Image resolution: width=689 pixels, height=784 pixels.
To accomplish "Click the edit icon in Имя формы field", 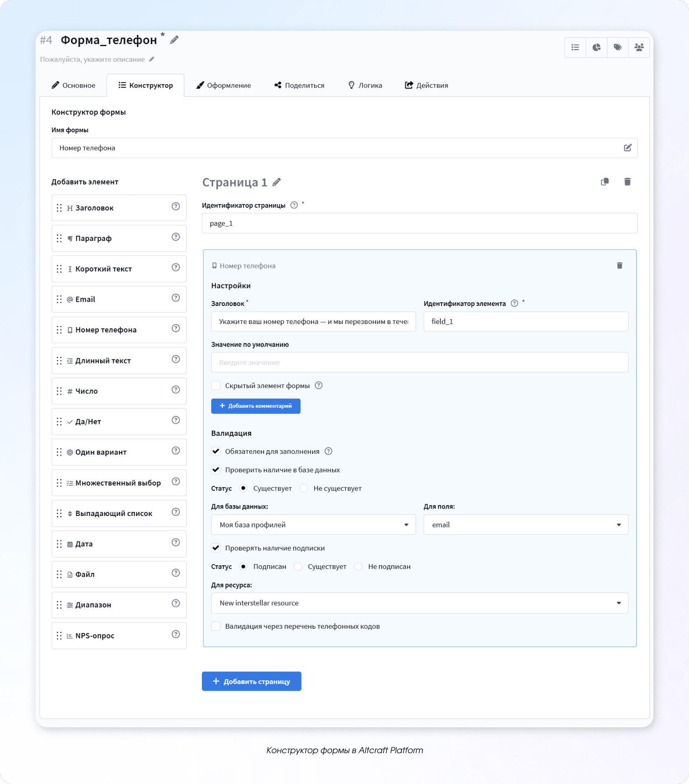I will pos(628,148).
